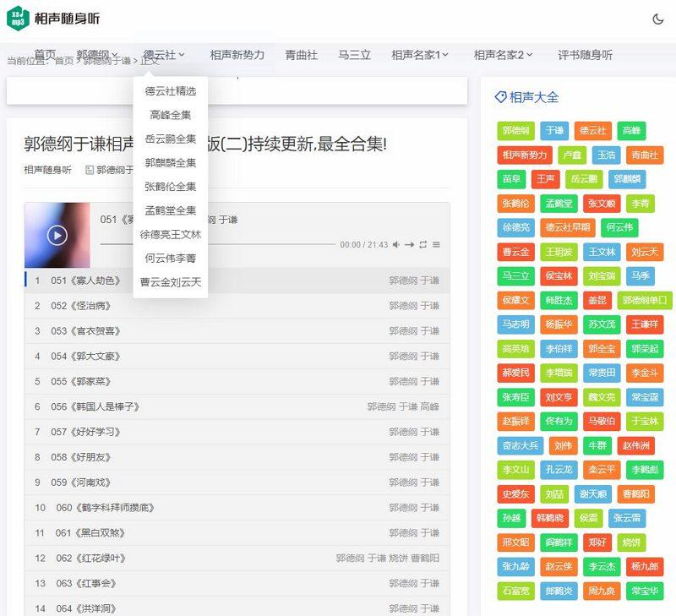This screenshot has height=616, width=676.
Task: Play track 061《黑白双煞》
Action: tap(237, 533)
